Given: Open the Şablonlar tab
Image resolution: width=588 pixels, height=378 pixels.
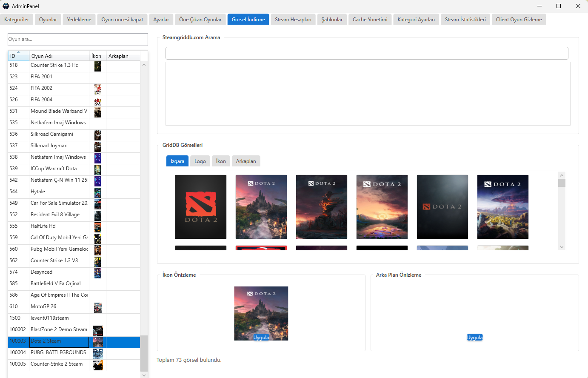Looking at the screenshot, I should point(332,20).
